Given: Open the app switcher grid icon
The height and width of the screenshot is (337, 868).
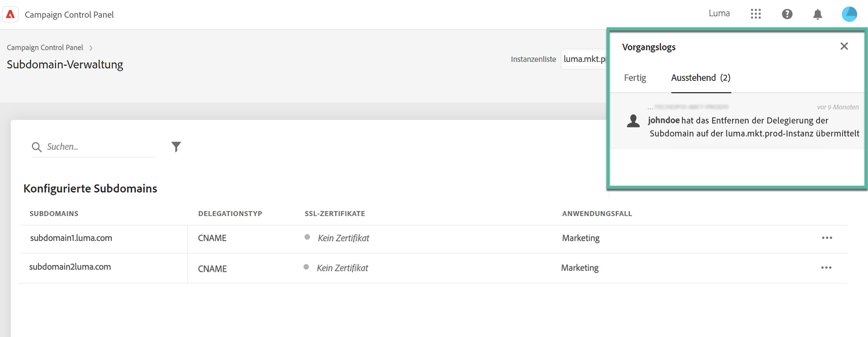Looking at the screenshot, I should point(755,14).
